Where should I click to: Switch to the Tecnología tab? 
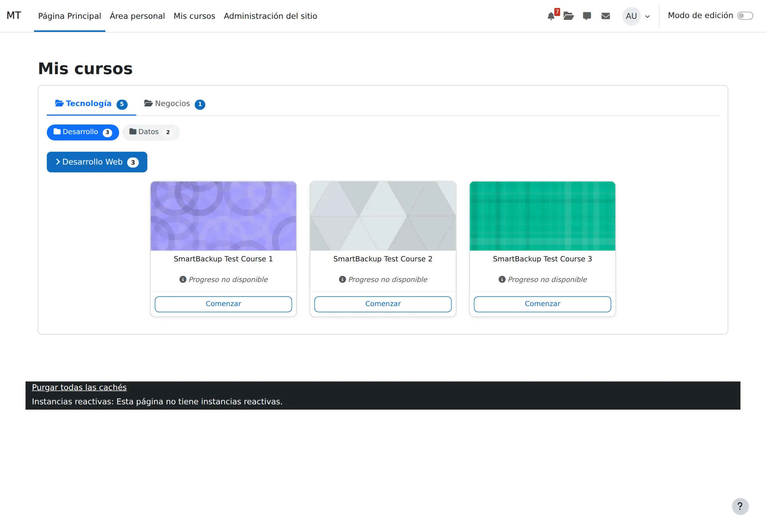click(91, 104)
